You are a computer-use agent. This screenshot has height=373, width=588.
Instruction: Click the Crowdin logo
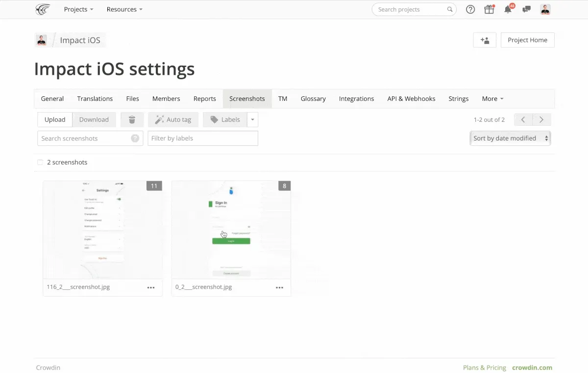pyautogui.click(x=43, y=9)
